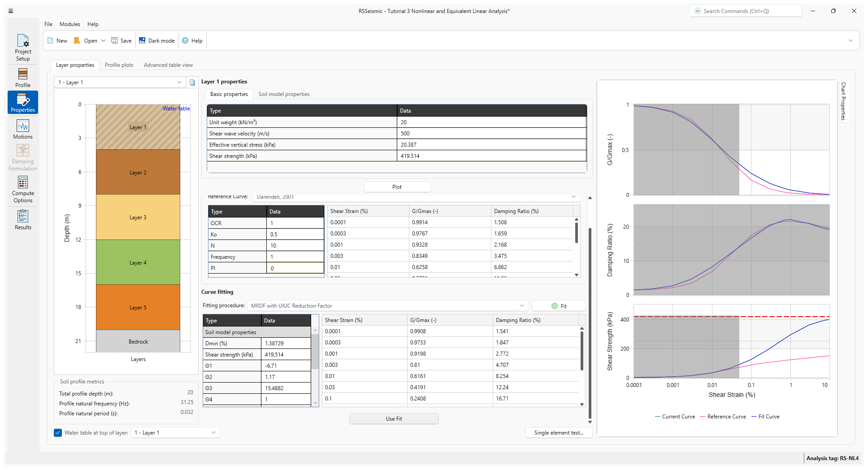Click the Save toolbar button
Viewport: 868px width, 470px height.
[x=122, y=41]
